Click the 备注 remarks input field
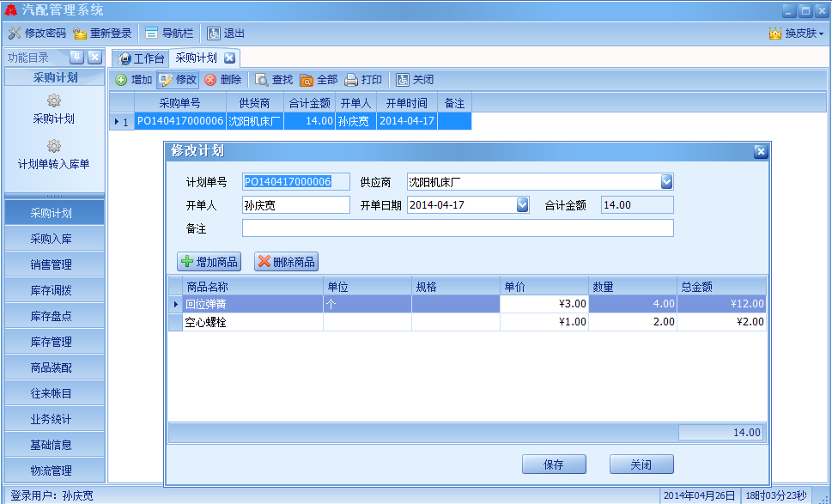The height and width of the screenshot is (504, 832). pos(458,228)
